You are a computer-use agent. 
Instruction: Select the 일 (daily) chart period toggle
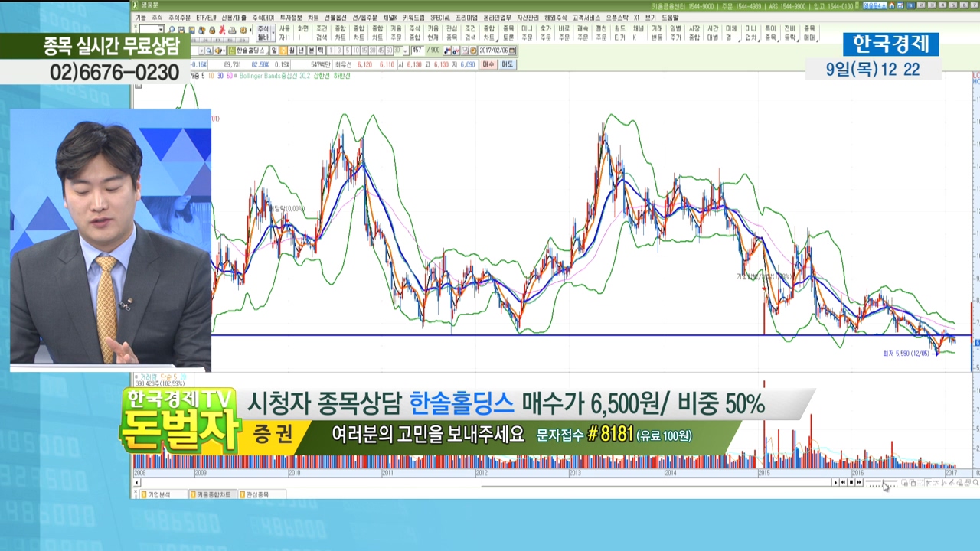click(274, 51)
